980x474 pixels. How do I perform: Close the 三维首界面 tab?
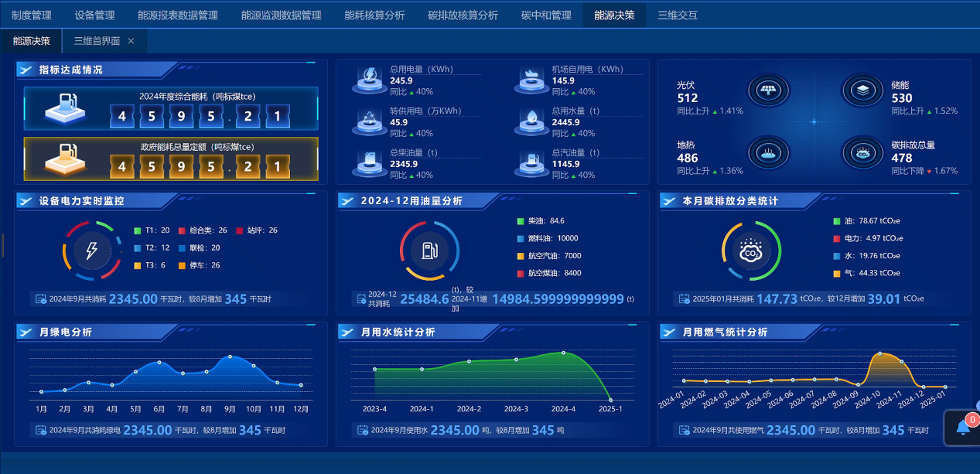pyautogui.click(x=131, y=41)
